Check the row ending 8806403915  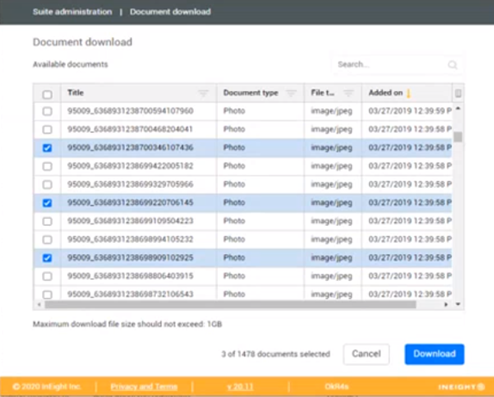coord(47,276)
